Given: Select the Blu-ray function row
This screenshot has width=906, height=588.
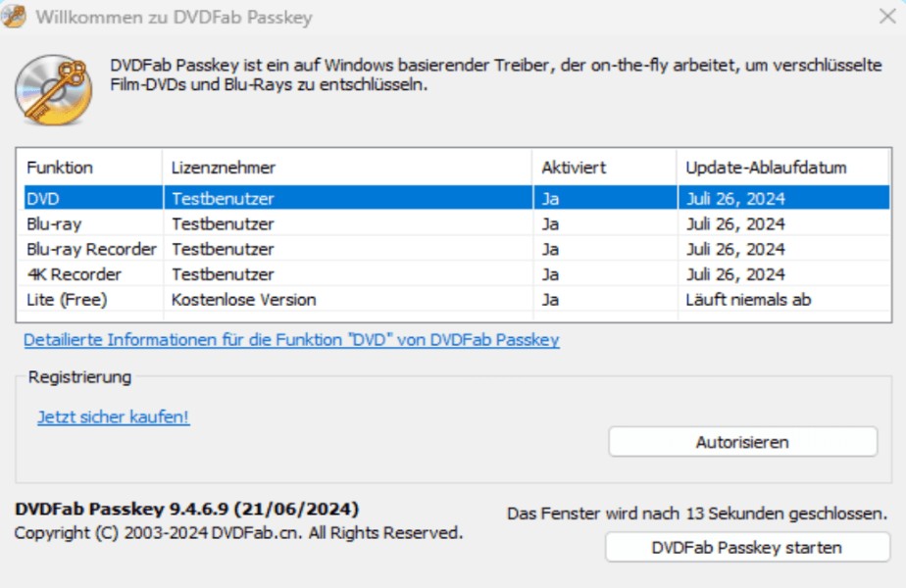Looking at the screenshot, I should 457,223.
